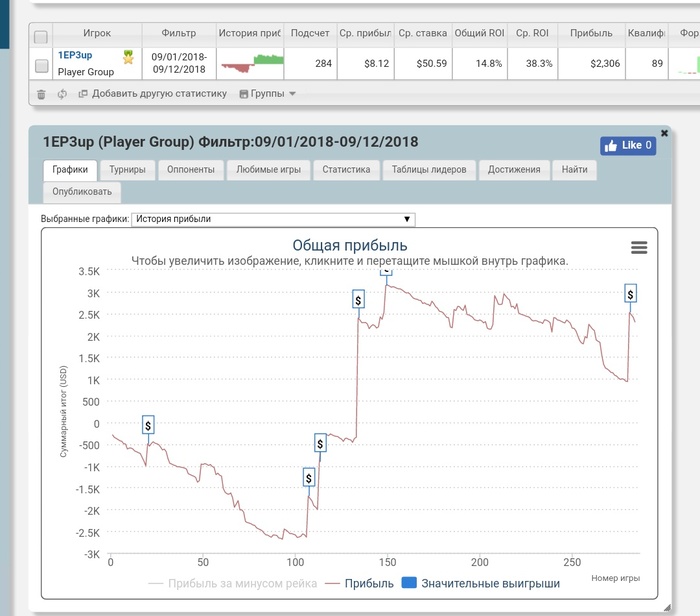This screenshot has width=700, height=616.
Task: Click Добавить другую статистику button
Action: click(x=153, y=94)
